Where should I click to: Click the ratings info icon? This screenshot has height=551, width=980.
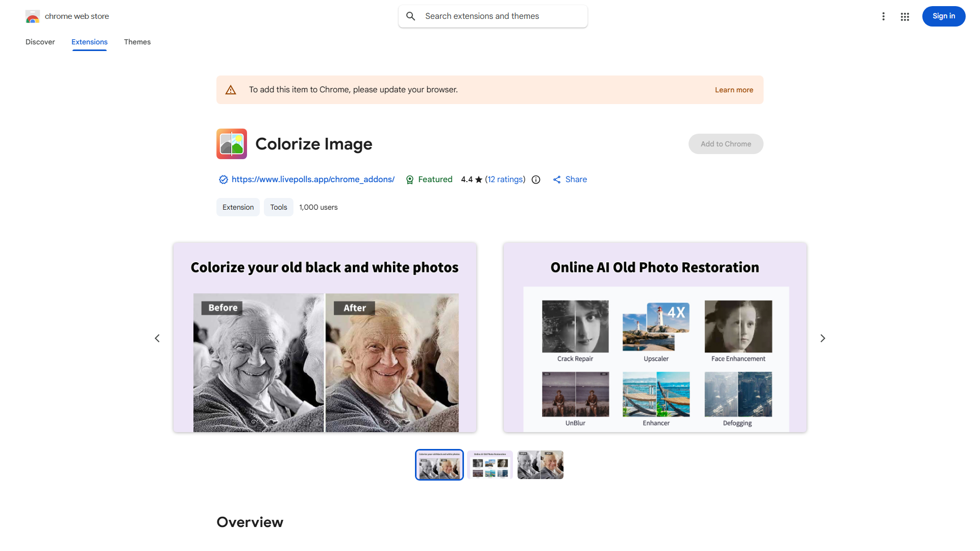(x=535, y=180)
